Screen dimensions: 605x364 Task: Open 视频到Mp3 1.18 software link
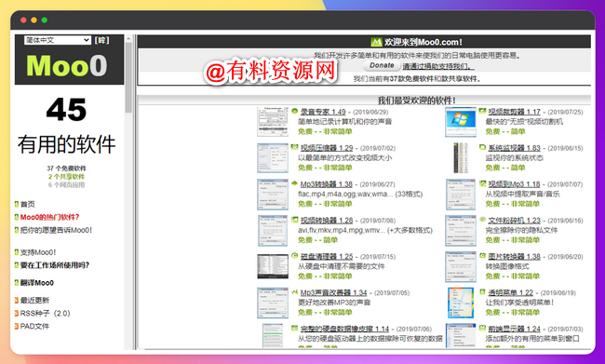point(514,184)
